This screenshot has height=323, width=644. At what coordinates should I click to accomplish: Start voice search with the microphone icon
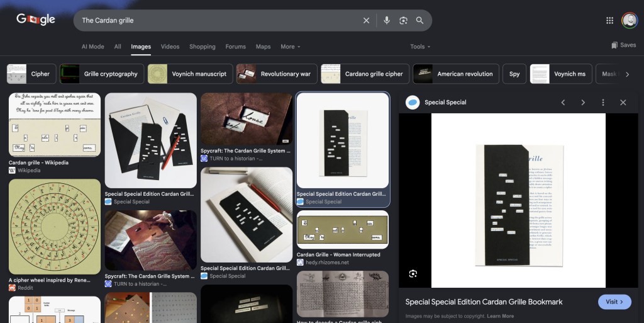pos(387,21)
